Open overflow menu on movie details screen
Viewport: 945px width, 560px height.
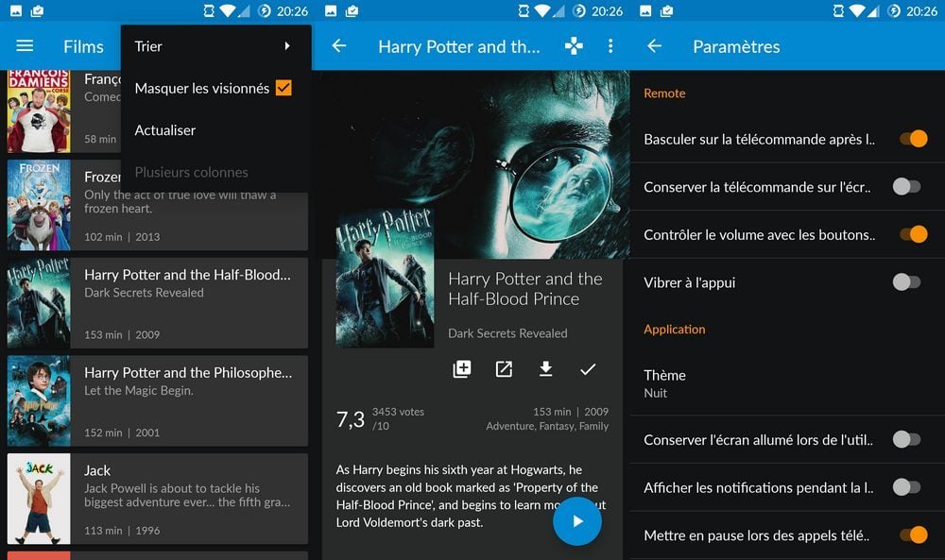610,45
